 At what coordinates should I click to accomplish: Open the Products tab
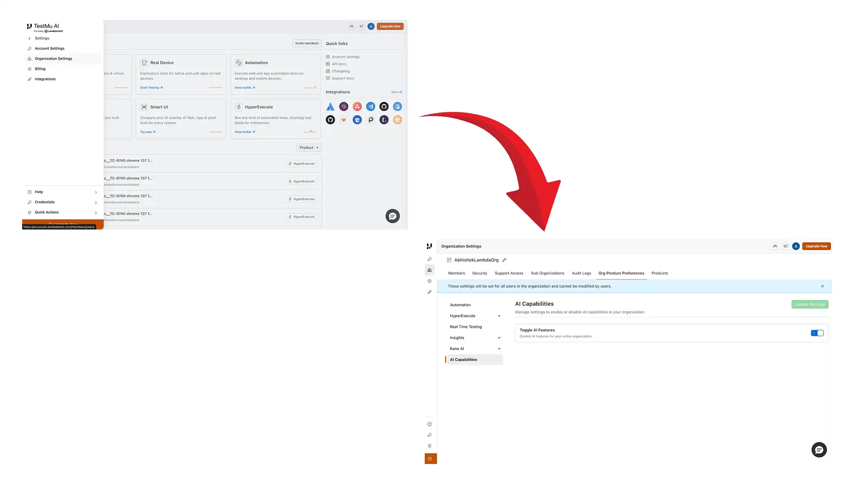click(x=659, y=273)
